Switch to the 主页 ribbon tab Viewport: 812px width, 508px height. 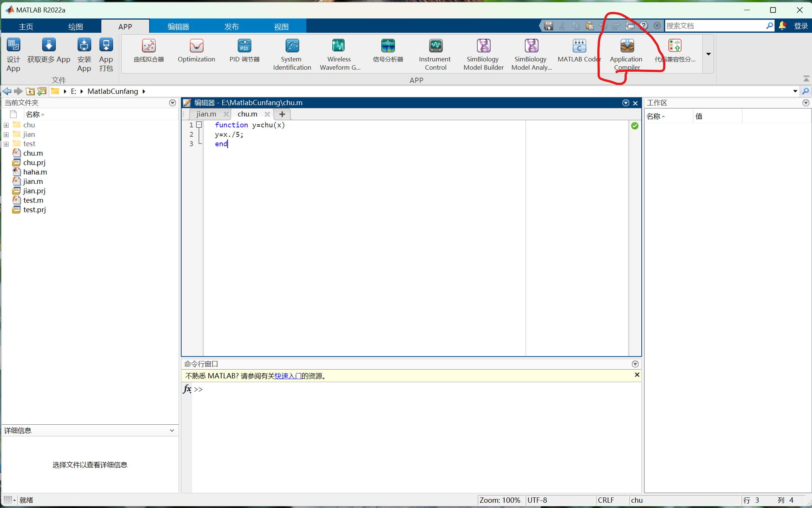26,26
